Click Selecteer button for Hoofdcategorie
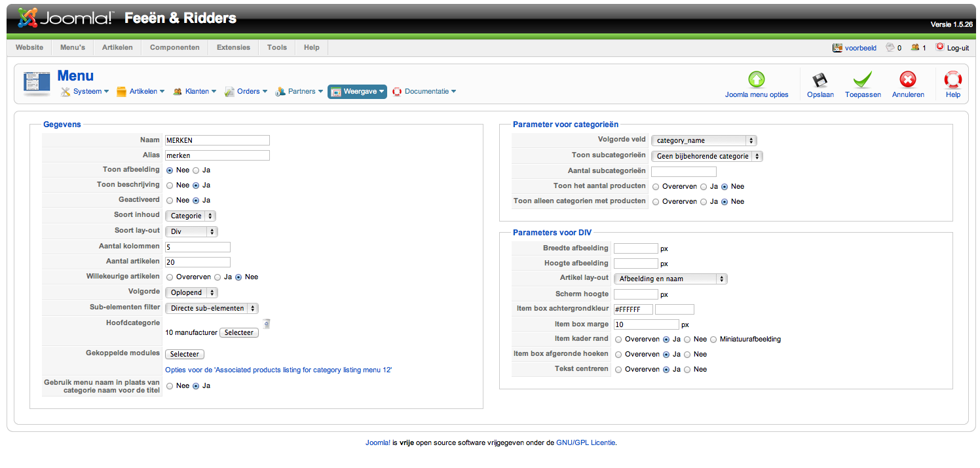Viewport: 980px width, 468px height. pos(239,333)
